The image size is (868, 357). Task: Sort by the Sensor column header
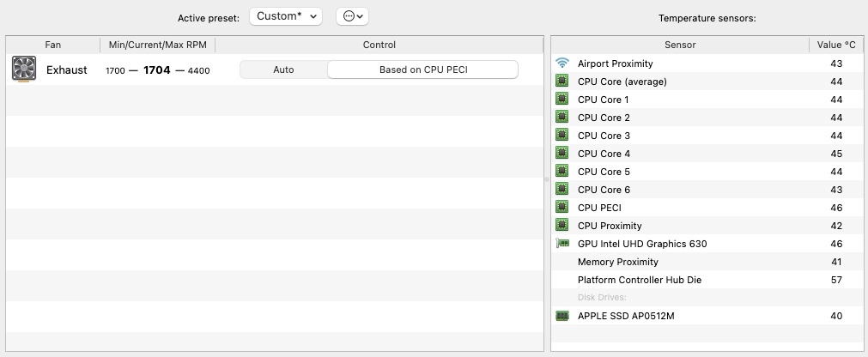[680, 45]
